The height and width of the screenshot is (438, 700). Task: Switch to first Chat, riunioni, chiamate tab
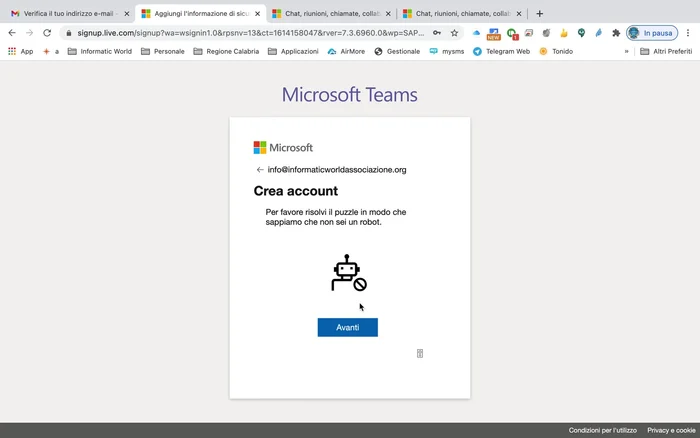pos(332,13)
